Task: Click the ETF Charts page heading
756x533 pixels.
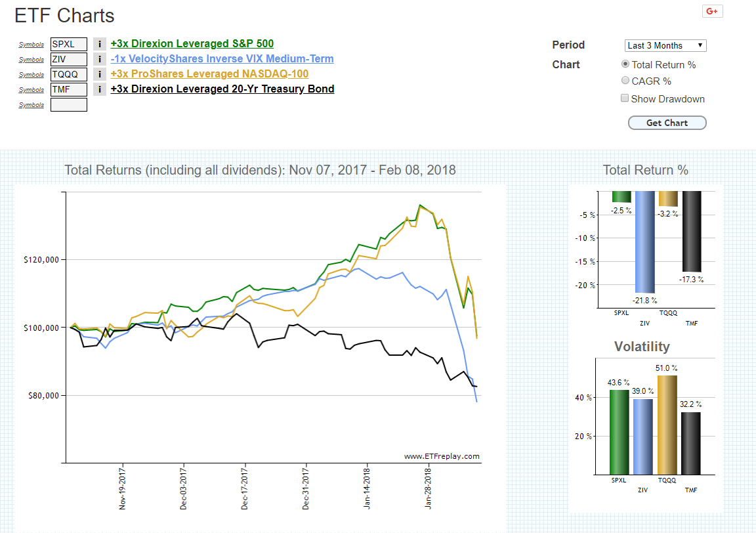Action: coord(64,16)
